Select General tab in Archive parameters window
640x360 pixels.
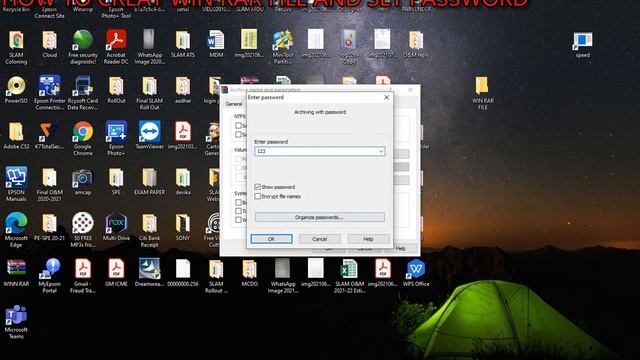point(234,104)
